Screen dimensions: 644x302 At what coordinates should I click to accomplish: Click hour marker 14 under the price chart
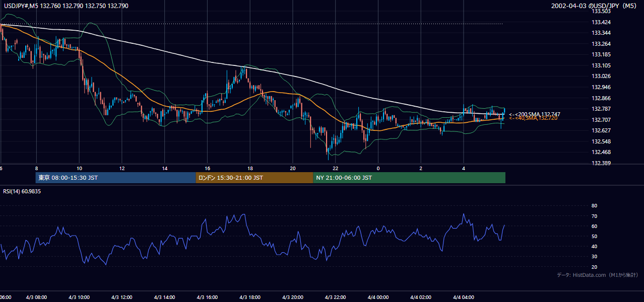[165, 168]
